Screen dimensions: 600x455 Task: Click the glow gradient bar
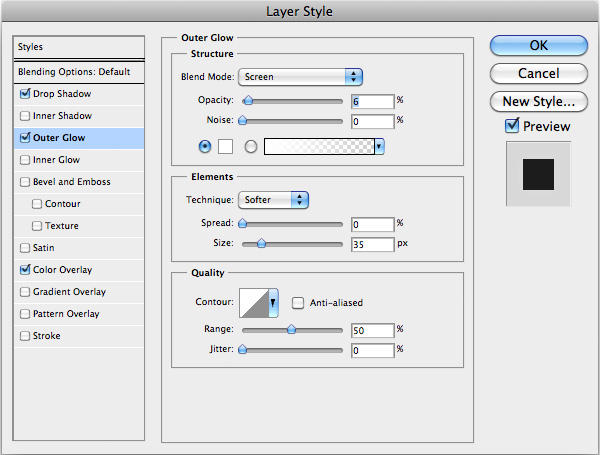tap(319, 147)
